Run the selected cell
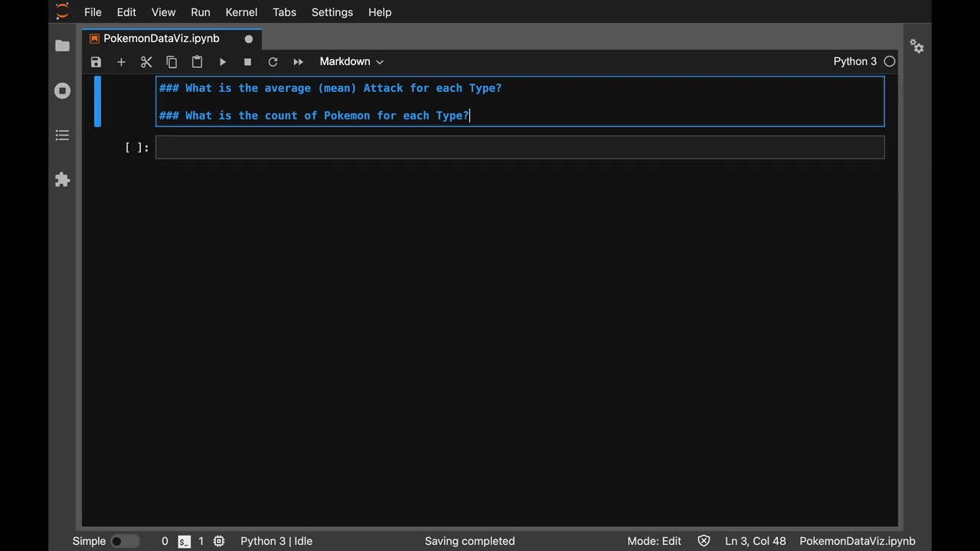This screenshot has height=551, width=980. point(223,62)
